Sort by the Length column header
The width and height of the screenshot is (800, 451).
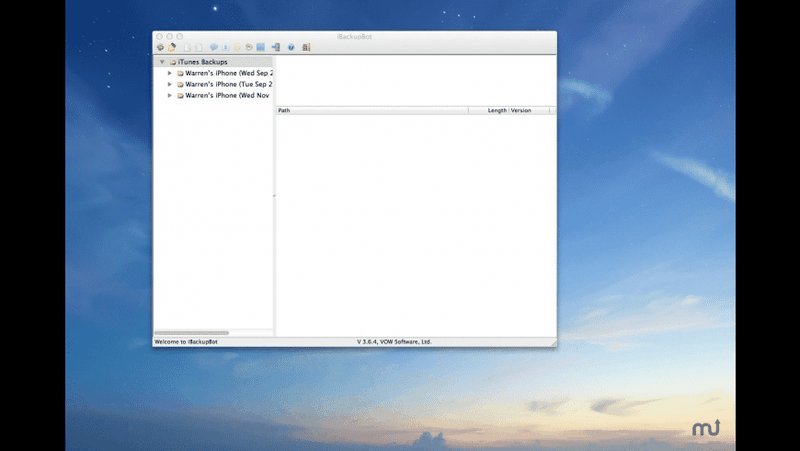click(x=488, y=110)
